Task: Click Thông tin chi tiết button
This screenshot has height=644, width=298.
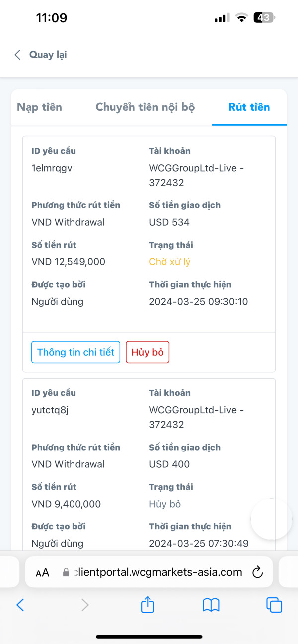Action: 75,352
